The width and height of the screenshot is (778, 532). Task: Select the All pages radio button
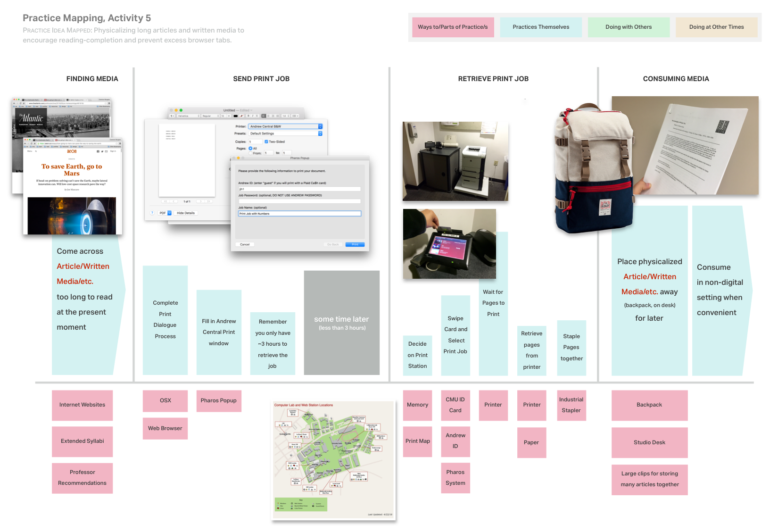250,147
